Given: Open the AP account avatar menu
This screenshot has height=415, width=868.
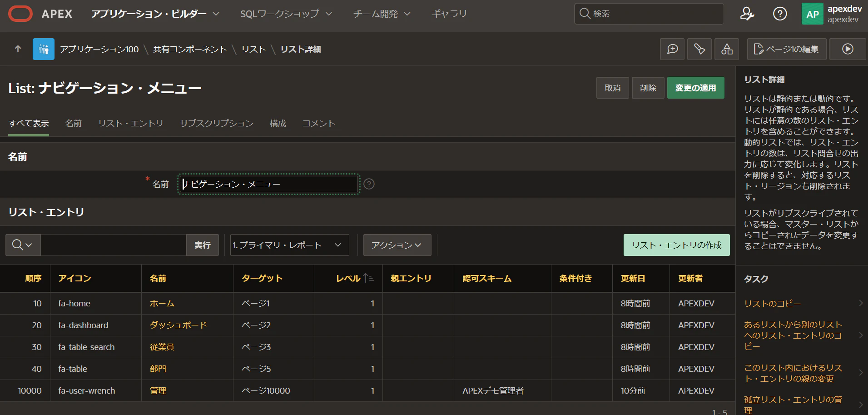Looking at the screenshot, I should coord(813,14).
